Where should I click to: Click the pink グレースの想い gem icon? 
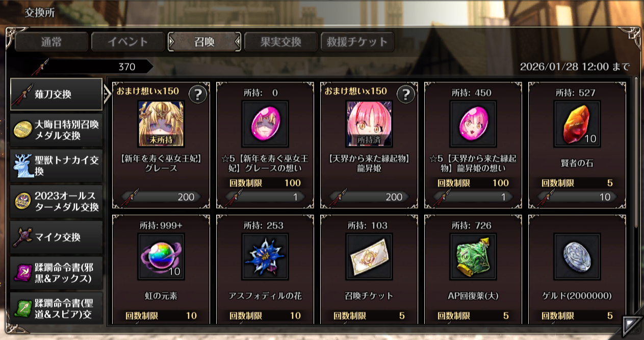click(265, 124)
